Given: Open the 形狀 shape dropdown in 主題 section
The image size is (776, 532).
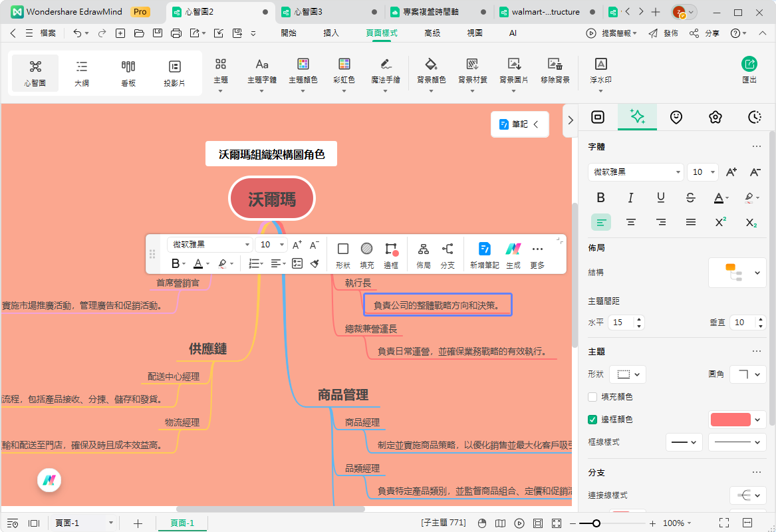Looking at the screenshot, I should coord(627,374).
